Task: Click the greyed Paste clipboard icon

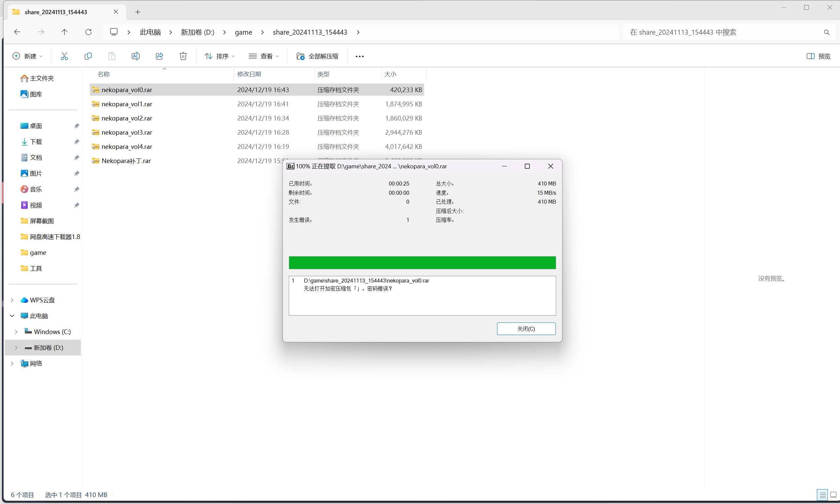Action: click(x=112, y=56)
